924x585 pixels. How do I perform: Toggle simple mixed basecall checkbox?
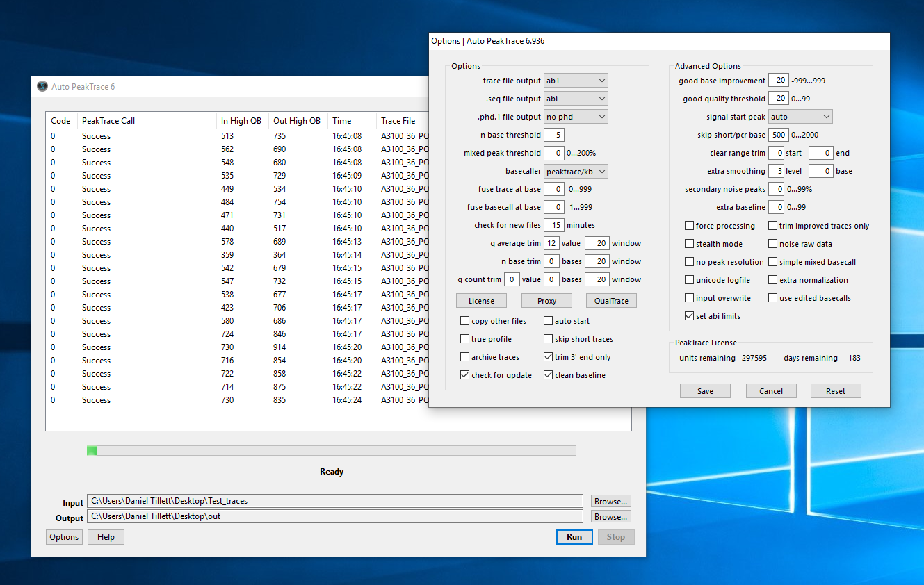click(x=772, y=262)
